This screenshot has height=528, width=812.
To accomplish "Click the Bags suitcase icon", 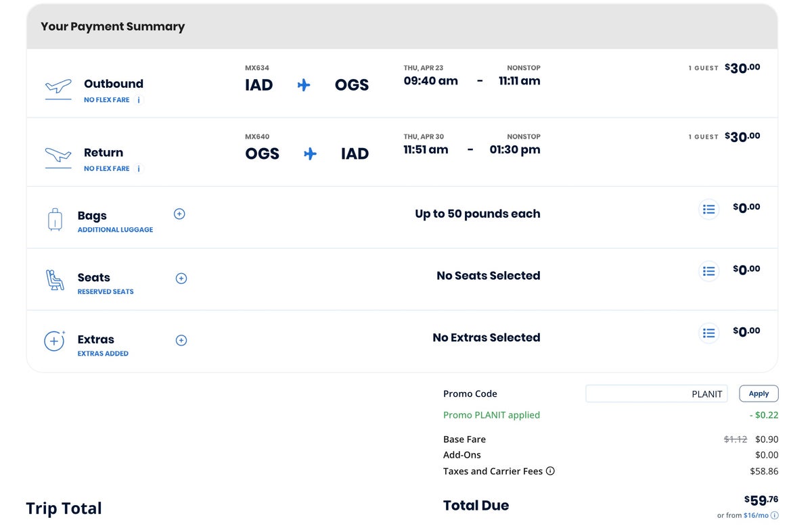I will [55, 219].
